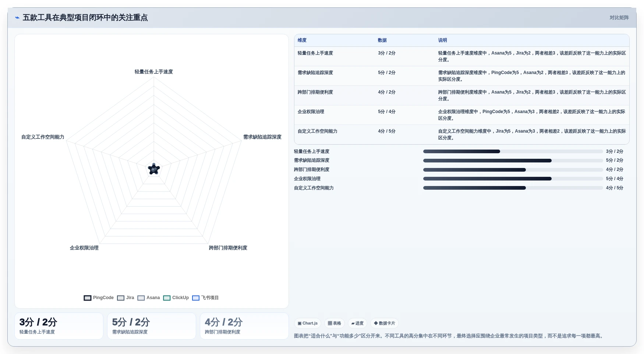Click progress bar for 自定义工作空间能力
The image size is (644, 354).
(x=513, y=188)
